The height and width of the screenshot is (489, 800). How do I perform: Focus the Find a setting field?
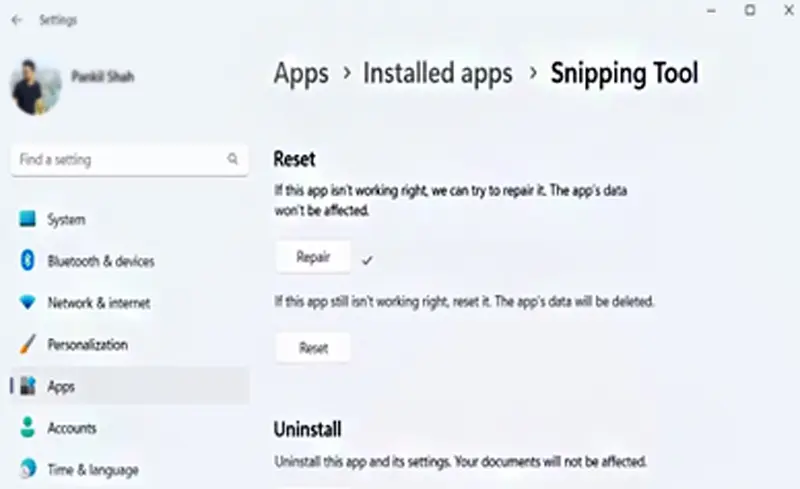pyautogui.click(x=130, y=160)
